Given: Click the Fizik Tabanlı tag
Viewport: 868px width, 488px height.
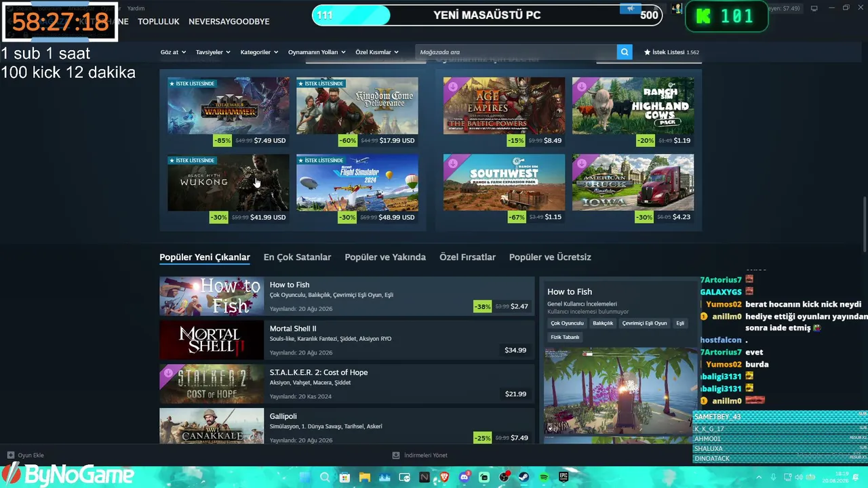Looking at the screenshot, I should pyautogui.click(x=565, y=337).
